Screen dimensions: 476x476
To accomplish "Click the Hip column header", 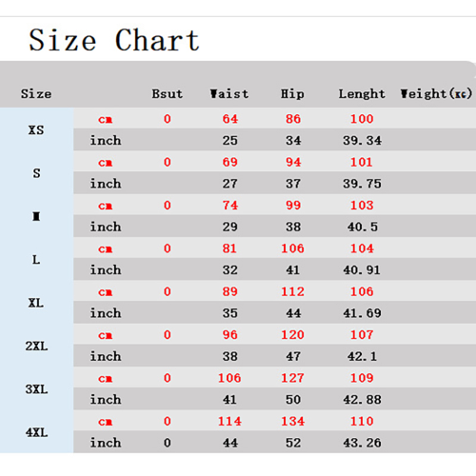I will 292,94.
